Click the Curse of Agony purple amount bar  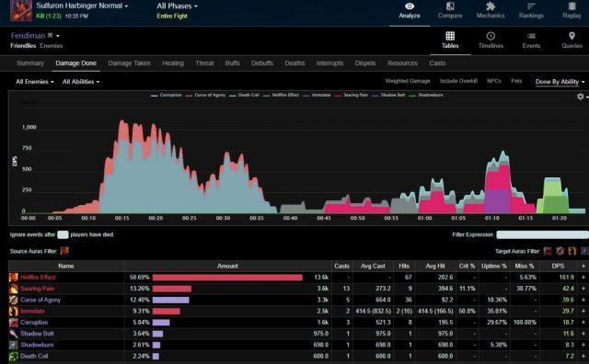coord(171,300)
